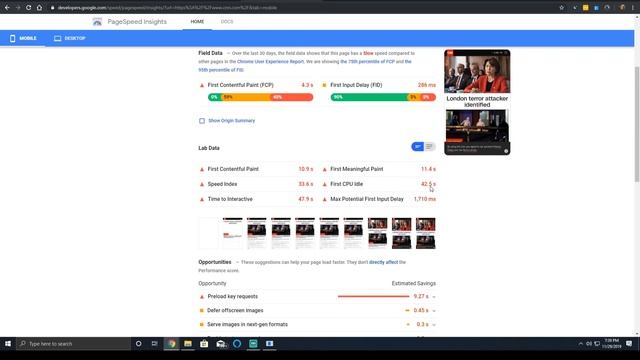Viewport: 640px width, 360px height.
Task: Click the orange square beside First Input Delay
Action: coord(324,85)
